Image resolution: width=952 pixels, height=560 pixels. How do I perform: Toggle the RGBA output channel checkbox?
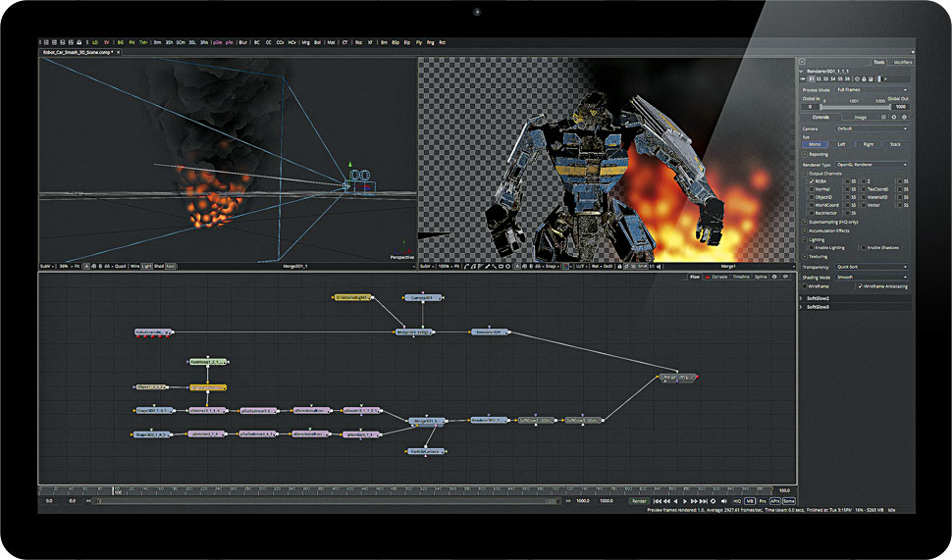pos(811,181)
